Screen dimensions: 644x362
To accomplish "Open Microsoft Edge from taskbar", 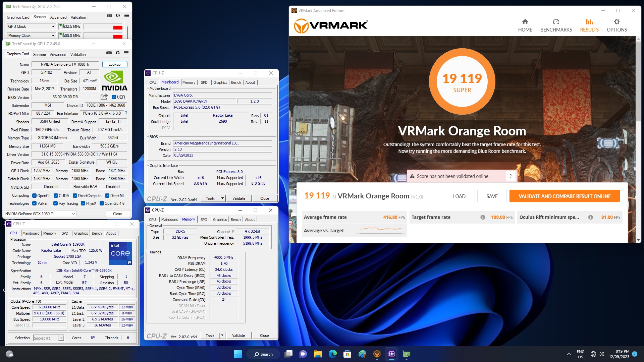I will (x=332, y=354).
